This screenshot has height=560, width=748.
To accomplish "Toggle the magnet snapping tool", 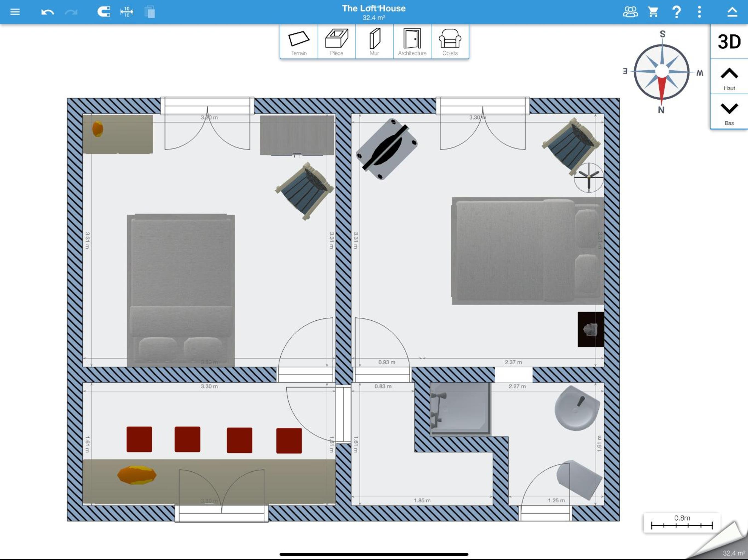I will pos(104,12).
